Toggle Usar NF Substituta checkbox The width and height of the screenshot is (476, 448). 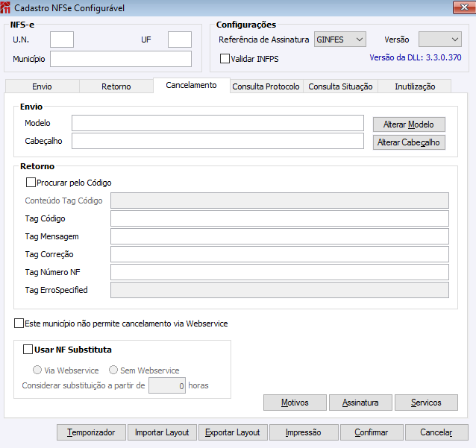28,350
